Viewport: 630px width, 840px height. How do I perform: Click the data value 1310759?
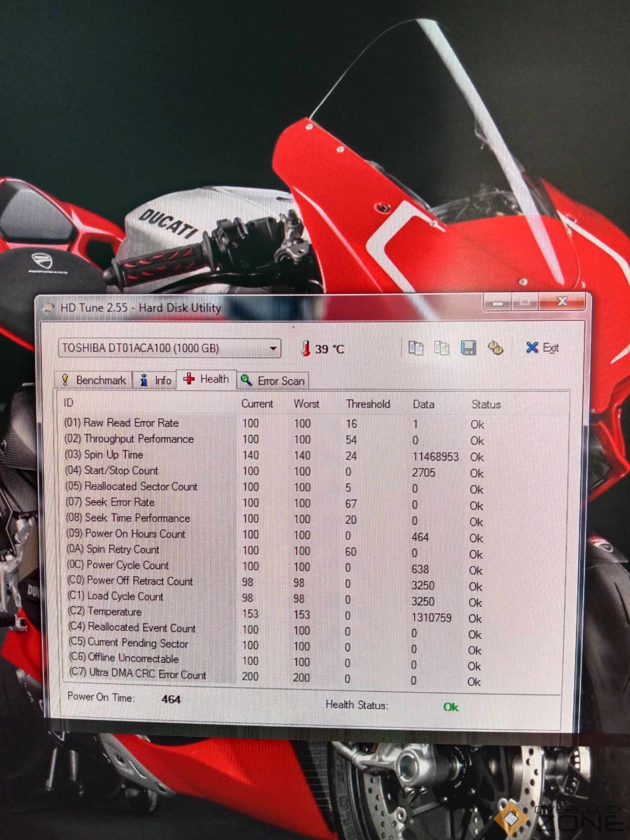tap(431, 617)
